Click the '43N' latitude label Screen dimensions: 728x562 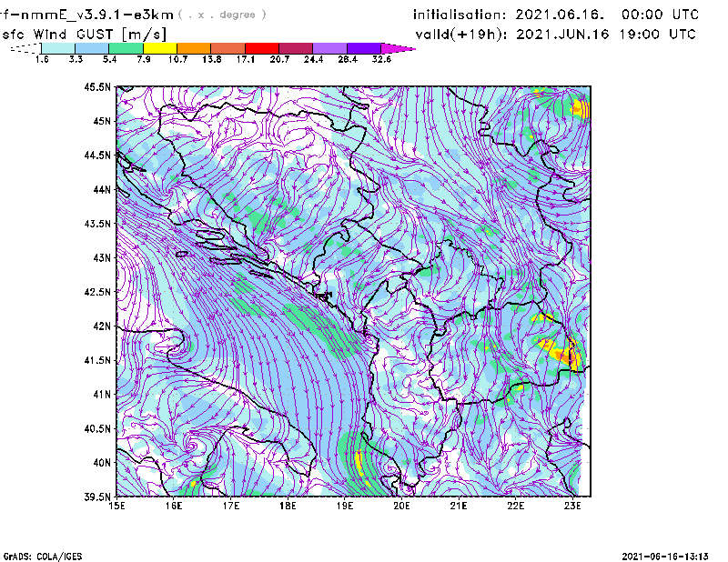102,257
